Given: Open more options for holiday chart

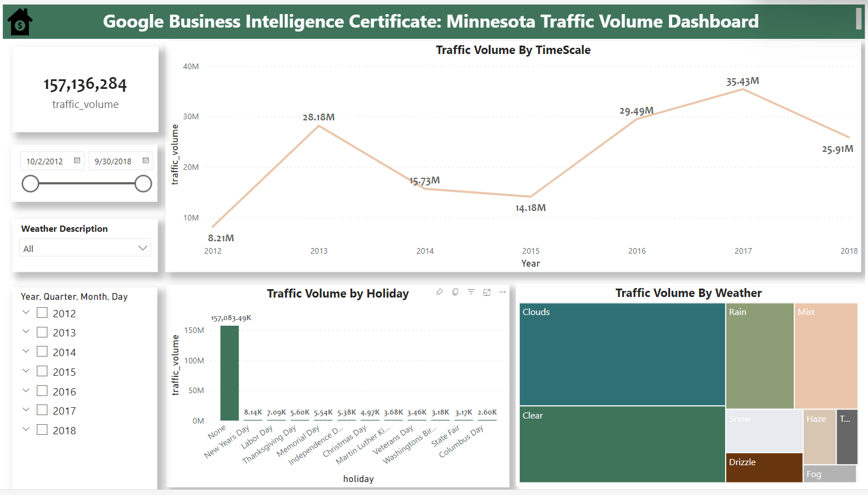Looking at the screenshot, I should pyautogui.click(x=502, y=292).
